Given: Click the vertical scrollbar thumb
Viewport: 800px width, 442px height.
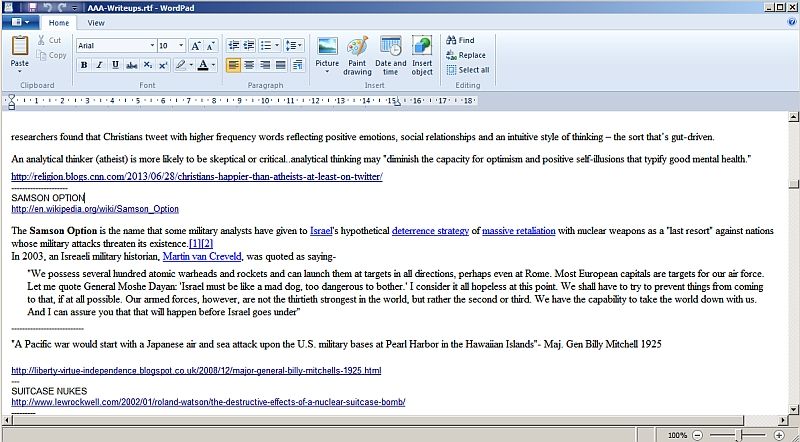Looking at the screenshot, I should (x=793, y=184).
